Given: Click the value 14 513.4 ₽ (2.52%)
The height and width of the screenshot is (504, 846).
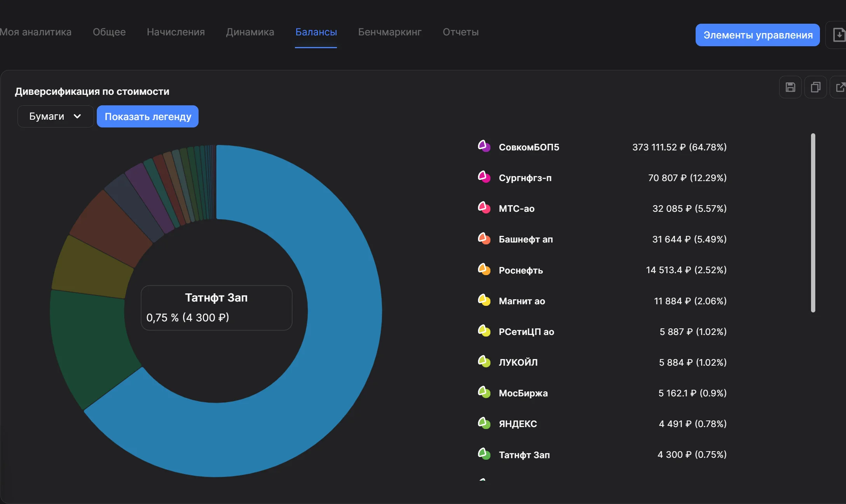Looking at the screenshot, I should pyautogui.click(x=686, y=270).
